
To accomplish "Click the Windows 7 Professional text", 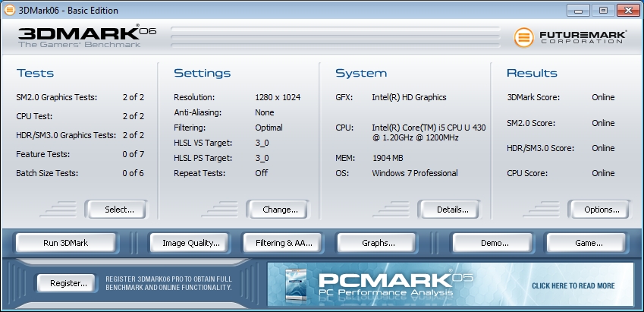I will tap(415, 173).
